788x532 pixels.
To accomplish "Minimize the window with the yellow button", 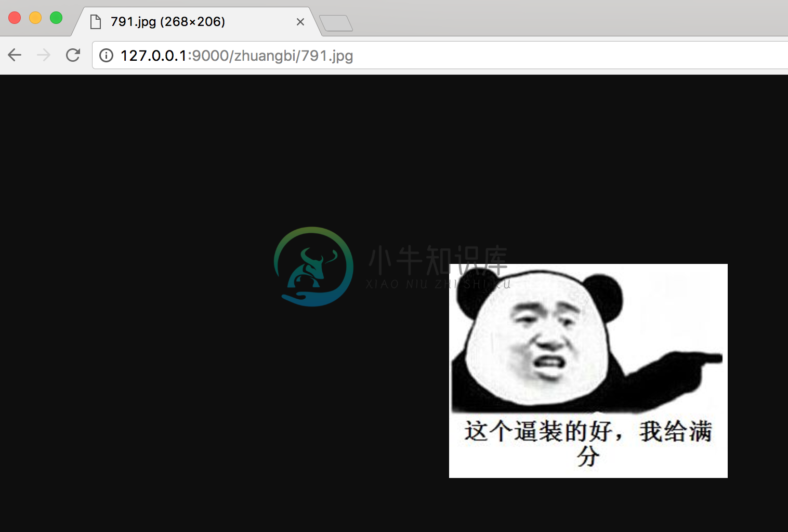I will pyautogui.click(x=35, y=18).
